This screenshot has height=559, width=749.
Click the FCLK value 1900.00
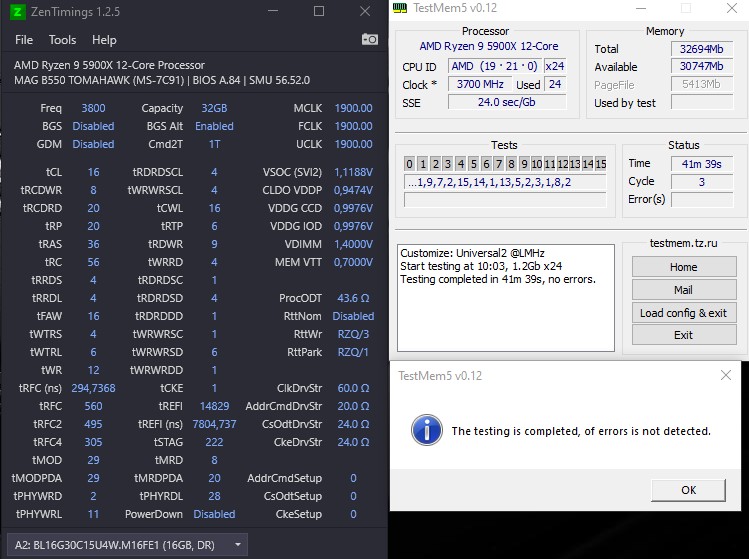pos(353,126)
